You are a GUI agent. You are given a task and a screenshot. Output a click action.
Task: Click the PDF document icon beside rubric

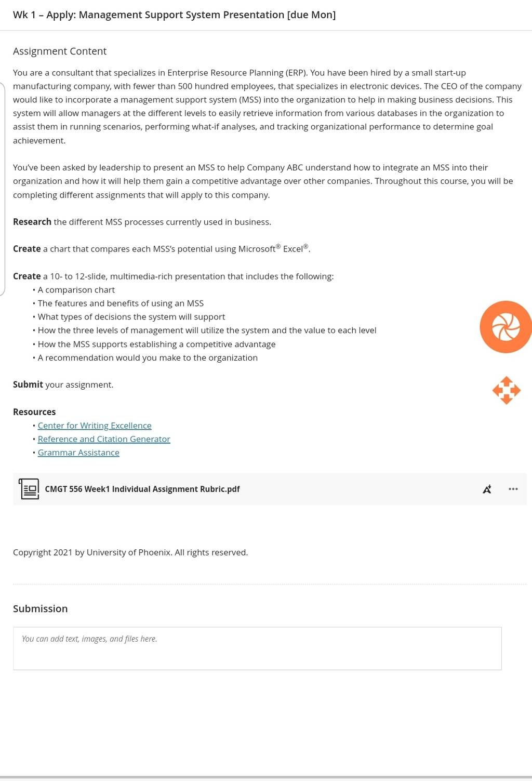29,489
